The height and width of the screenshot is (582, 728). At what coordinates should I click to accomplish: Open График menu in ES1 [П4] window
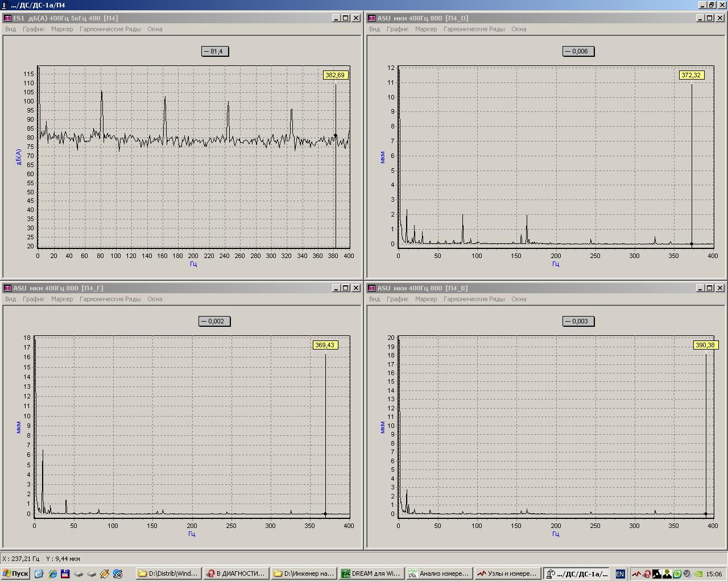pos(34,29)
